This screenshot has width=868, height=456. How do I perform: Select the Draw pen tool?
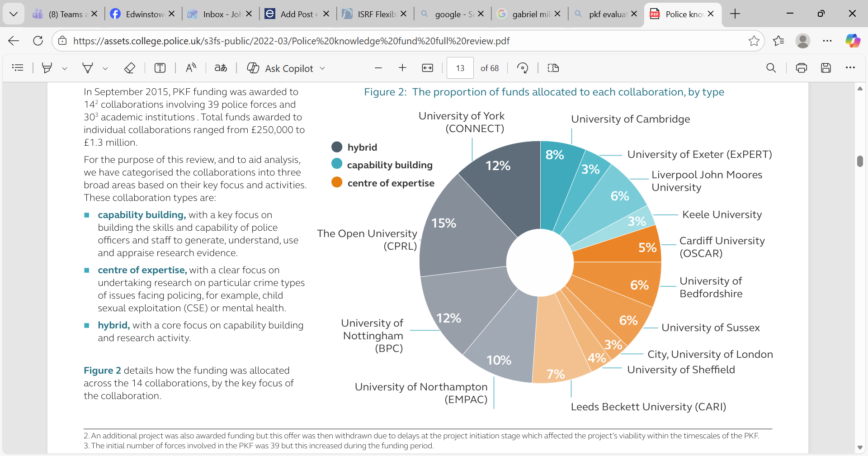coord(88,68)
